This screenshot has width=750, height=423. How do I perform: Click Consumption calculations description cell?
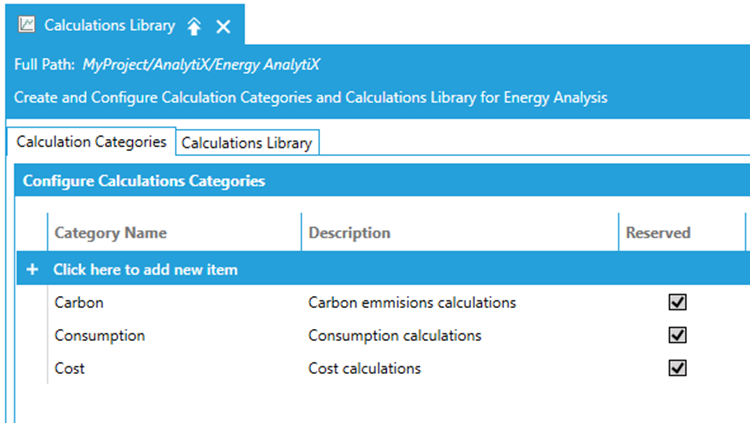[x=395, y=335]
